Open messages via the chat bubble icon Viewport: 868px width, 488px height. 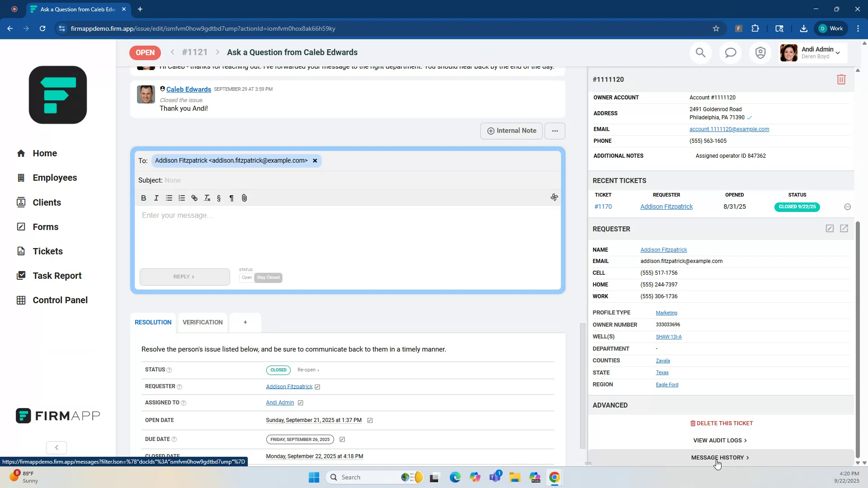pos(730,52)
